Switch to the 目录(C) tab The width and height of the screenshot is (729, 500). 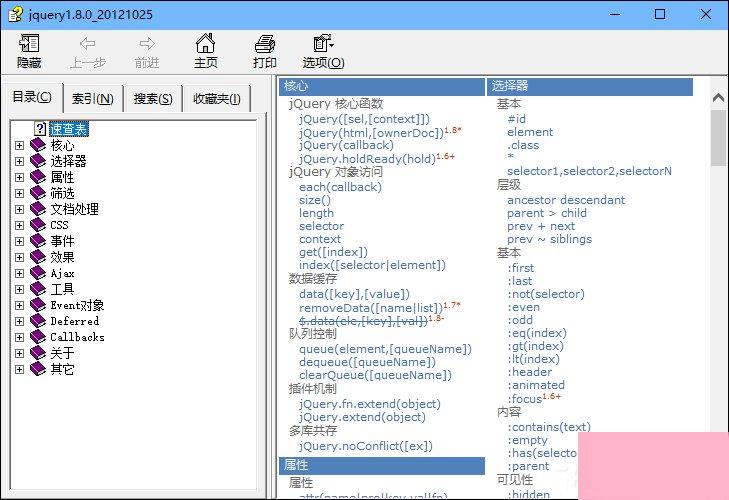pyautogui.click(x=32, y=97)
